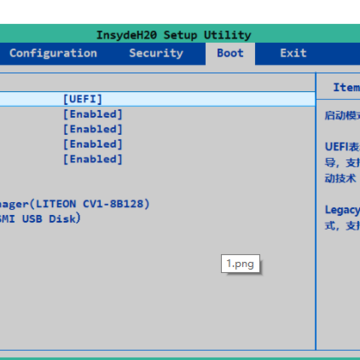
Task: Click the 1.png tooltip label
Action: tap(240, 264)
